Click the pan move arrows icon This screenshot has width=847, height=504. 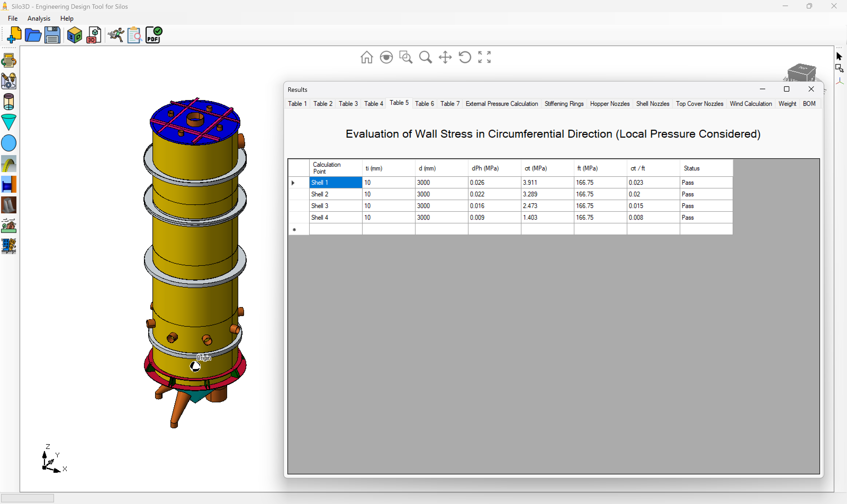tap(445, 57)
